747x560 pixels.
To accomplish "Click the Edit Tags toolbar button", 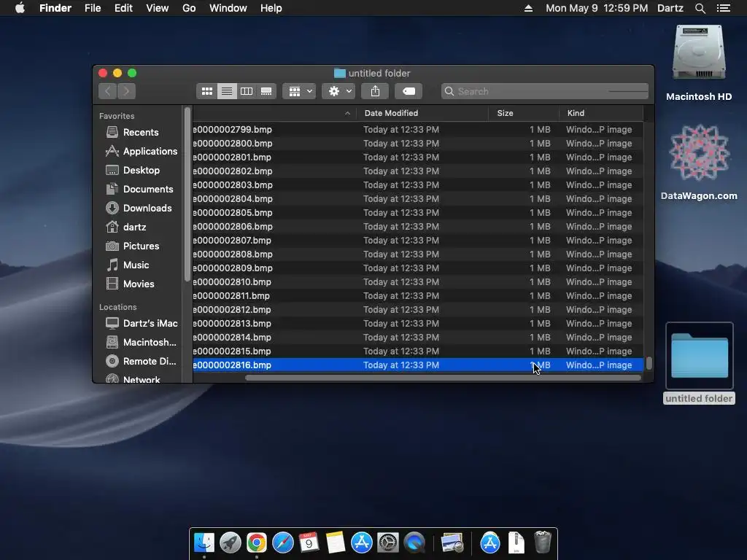I will coord(409,91).
